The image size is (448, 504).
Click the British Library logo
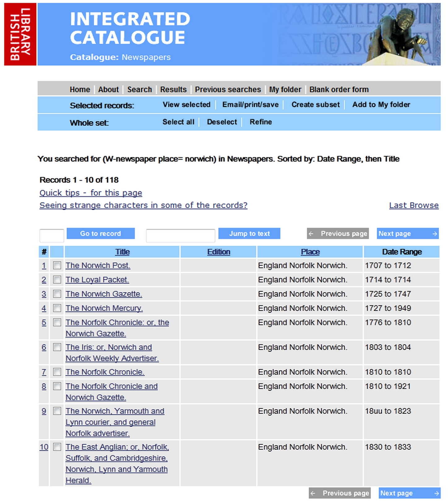tap(20, 34)
